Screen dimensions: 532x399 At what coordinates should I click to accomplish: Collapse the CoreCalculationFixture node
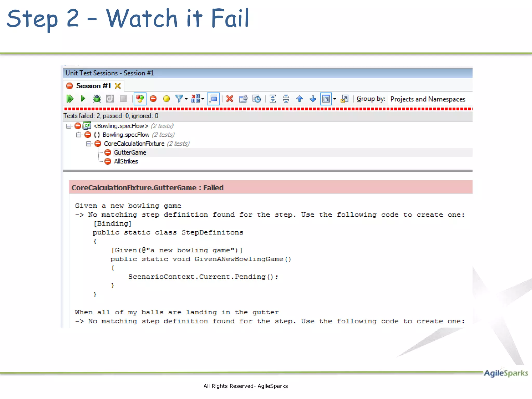click(89, 144)
